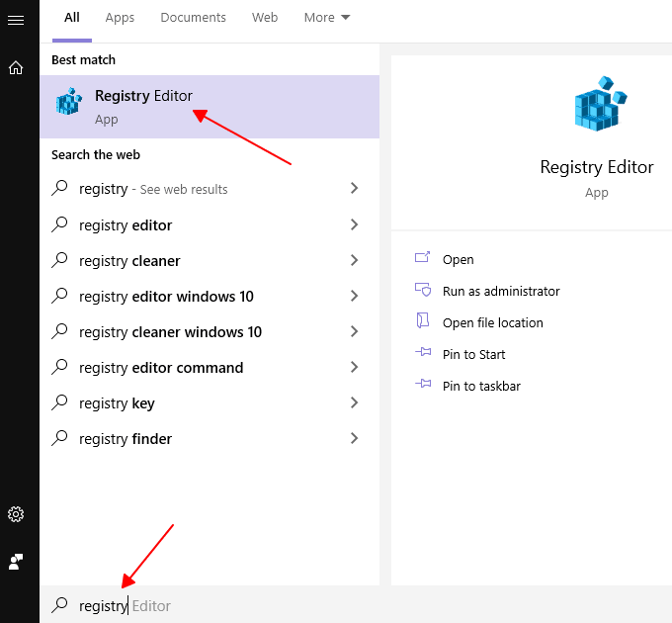Click 'registry editor' web suggestion text
Image resolution: width=672 pixels, height=623 pixels.
(126, 225)
